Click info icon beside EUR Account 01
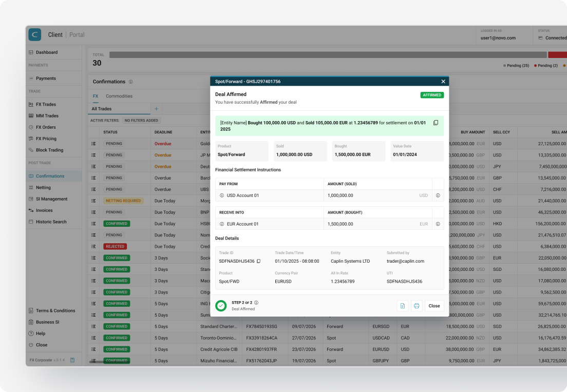Screen dimensions: 567x392 (222, 224)
